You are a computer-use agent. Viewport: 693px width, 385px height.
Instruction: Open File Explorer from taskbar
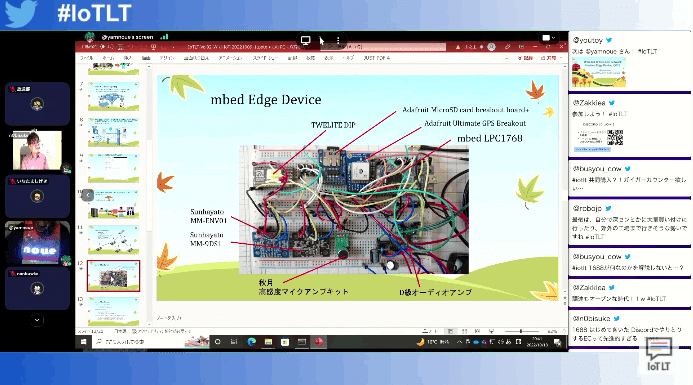coord(268,342)
